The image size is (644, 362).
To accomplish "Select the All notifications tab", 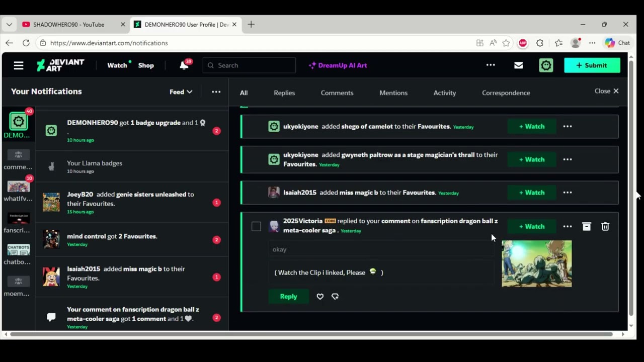I will click(244, 93).
